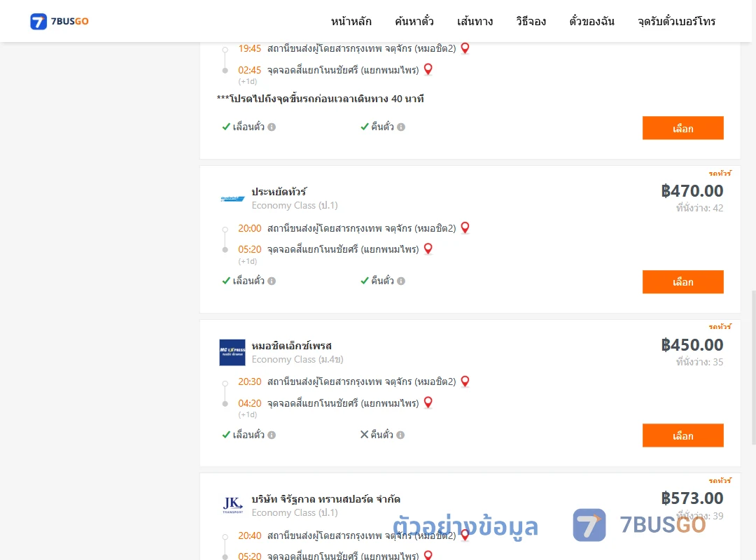Screen dimensions: 756x560
Task: Click เลือก button for the 19:45 trip
Action: click(x=682, y=128)
